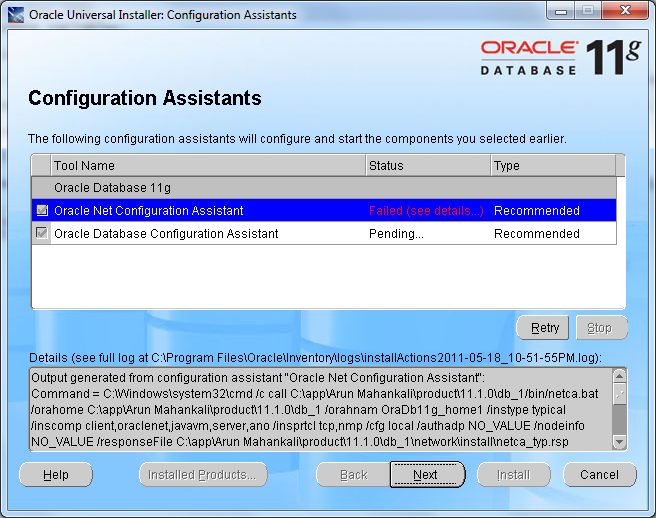Proceed with the Next button

pos(427,474)
